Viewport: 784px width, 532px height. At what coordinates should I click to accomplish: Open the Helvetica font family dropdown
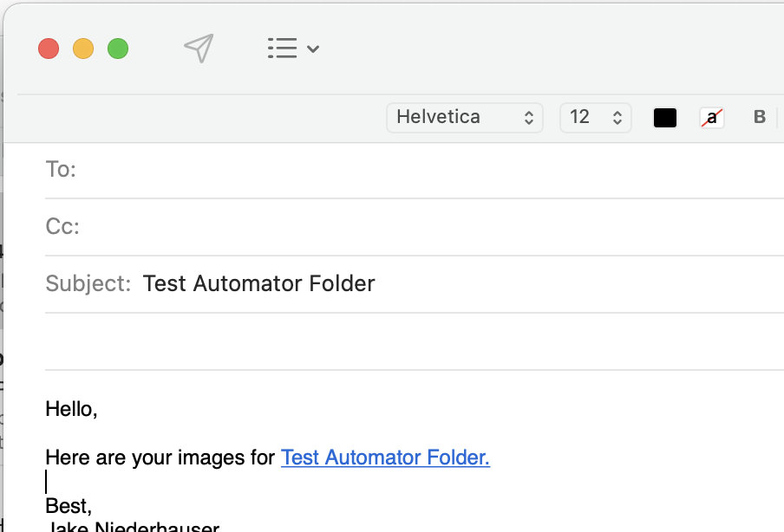pos(465,118)
